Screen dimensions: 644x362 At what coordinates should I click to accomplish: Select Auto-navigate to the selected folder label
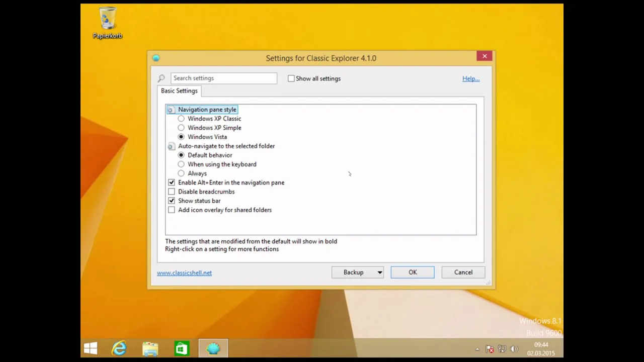click(x=226, y=146)
